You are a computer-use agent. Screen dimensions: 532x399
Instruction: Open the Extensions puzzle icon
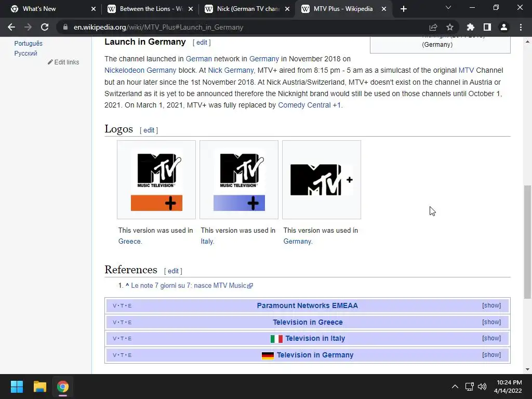click(471, 27)
